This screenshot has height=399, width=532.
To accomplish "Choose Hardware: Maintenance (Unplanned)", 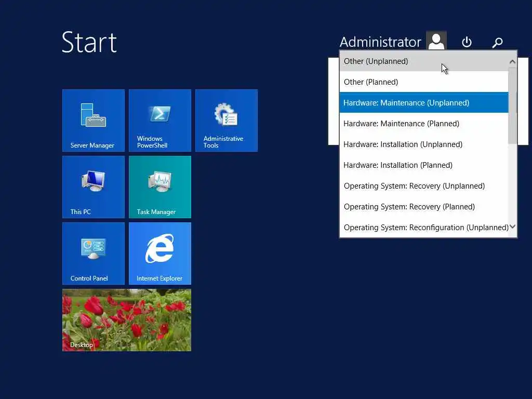I will coord(424,102).
